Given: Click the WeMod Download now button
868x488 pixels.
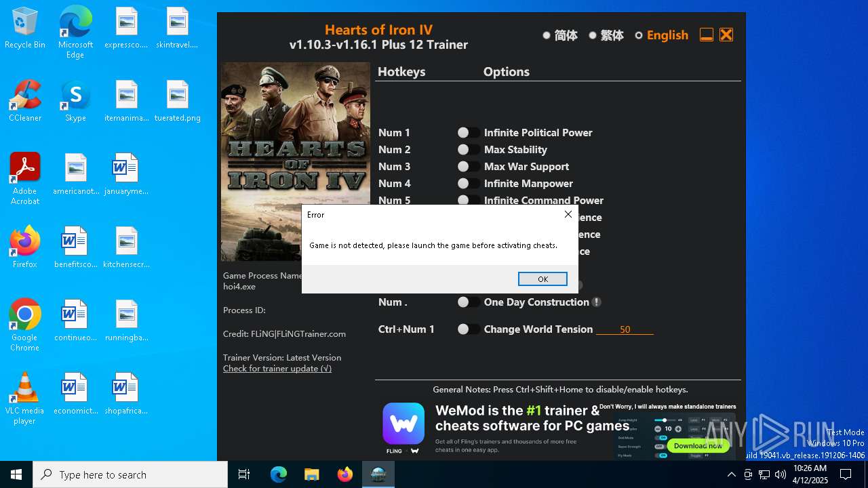Looking at the screenshot, I should pyautogui.click(x=698, y=446).
